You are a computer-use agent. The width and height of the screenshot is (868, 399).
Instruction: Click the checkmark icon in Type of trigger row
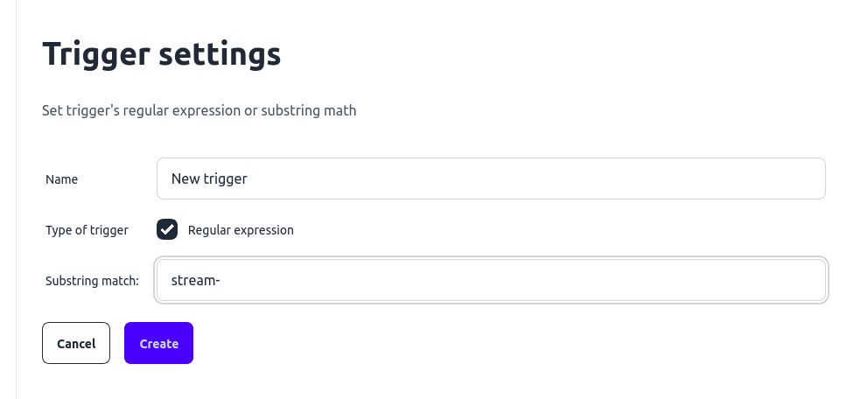(x=167, y=229)
